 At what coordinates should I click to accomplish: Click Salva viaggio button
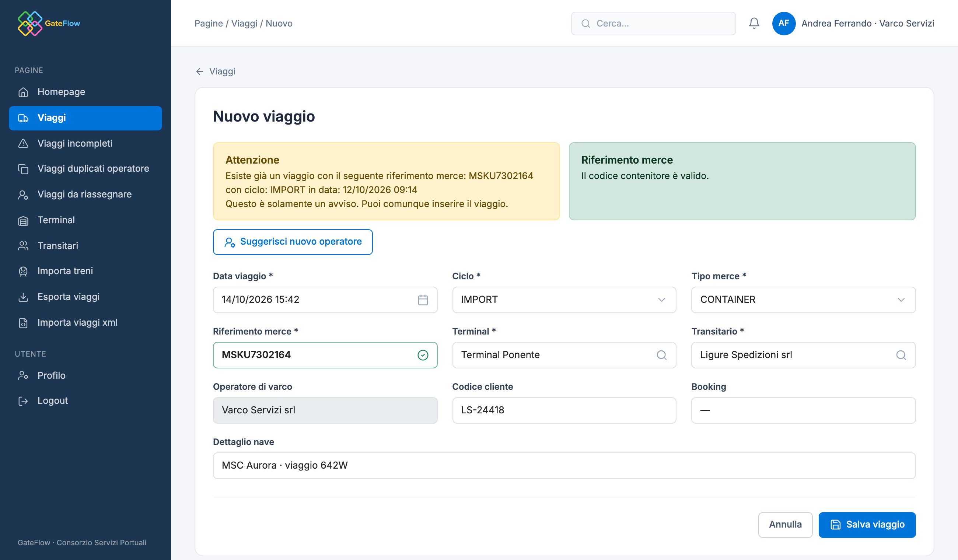pyautogui.click(x=867, y=525)
